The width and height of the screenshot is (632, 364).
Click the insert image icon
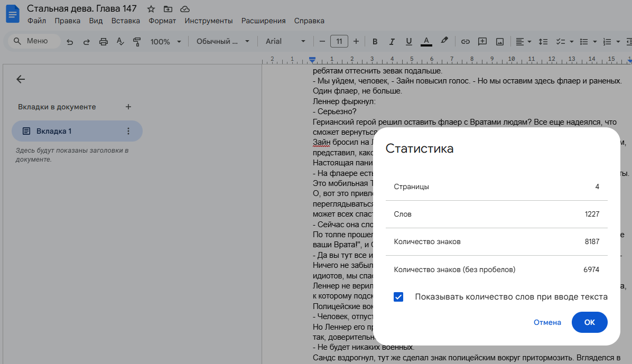(x=499, y=42)
